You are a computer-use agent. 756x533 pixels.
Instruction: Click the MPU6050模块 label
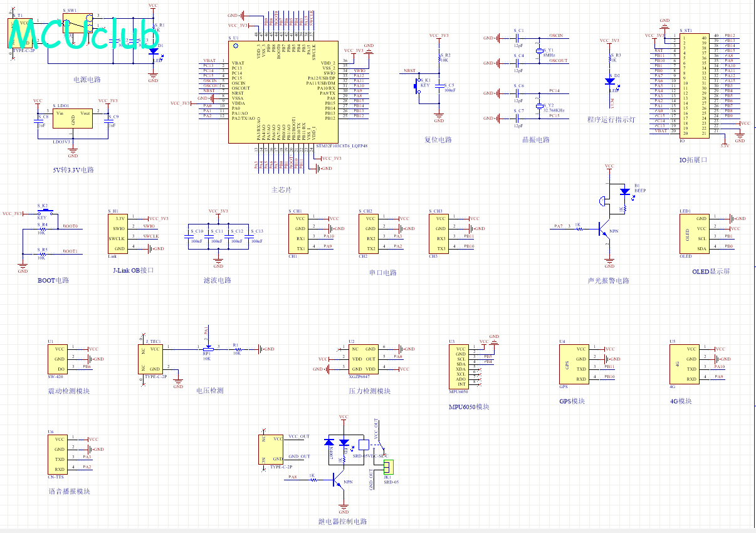(469, 406)
